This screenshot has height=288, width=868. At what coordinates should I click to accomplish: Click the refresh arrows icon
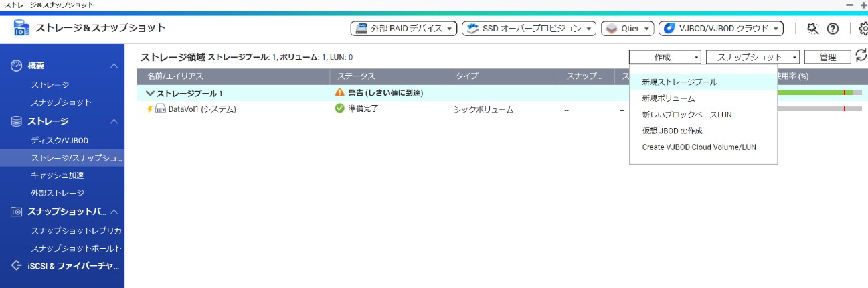tap(861, 56)
